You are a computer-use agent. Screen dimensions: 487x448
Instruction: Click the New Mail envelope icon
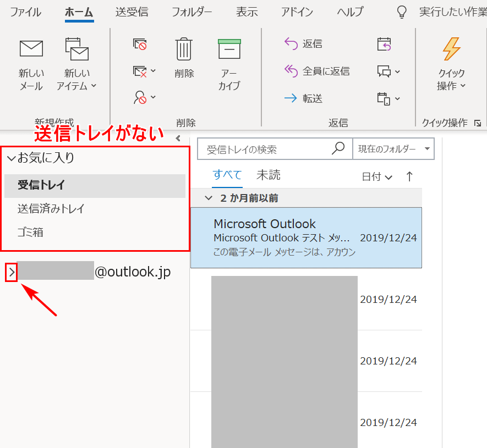(31, 49)
